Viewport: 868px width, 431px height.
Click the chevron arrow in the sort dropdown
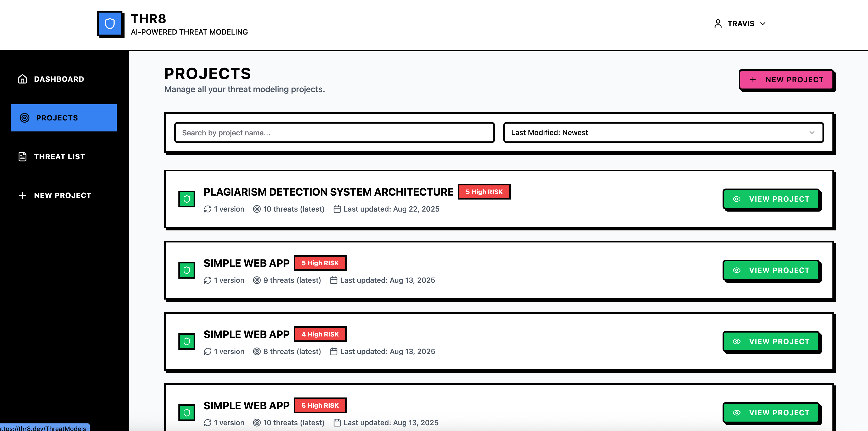tap(812, 132)
